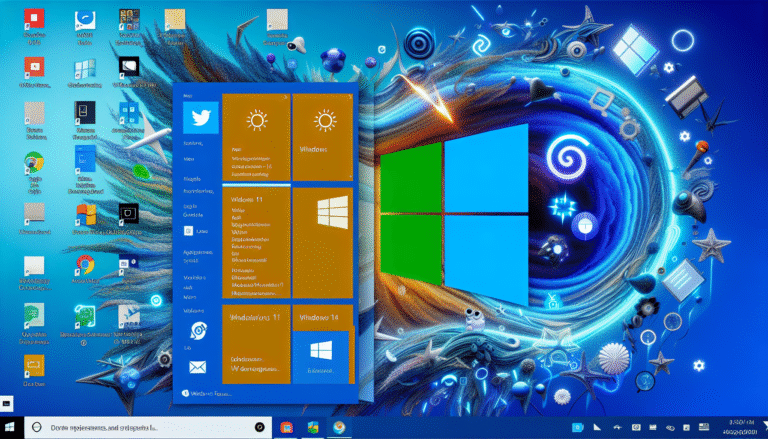Open the bird picture desktop shortcut
768x439 pixels.
[129, 317]
